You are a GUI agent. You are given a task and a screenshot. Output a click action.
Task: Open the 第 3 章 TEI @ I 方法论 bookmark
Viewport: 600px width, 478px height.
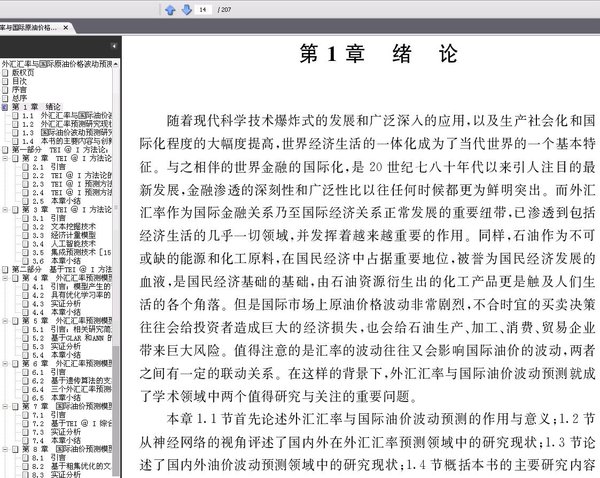point(67,209)
